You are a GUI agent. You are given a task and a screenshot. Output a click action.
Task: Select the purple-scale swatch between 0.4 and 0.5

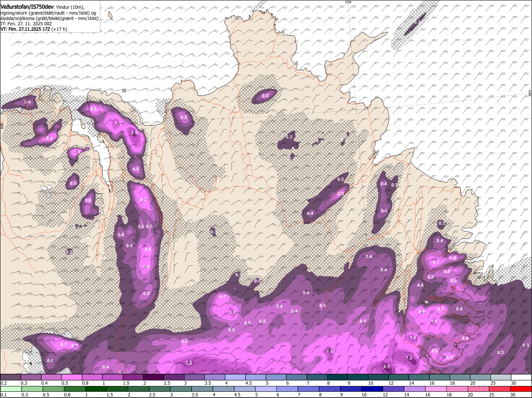pos(52,377)
